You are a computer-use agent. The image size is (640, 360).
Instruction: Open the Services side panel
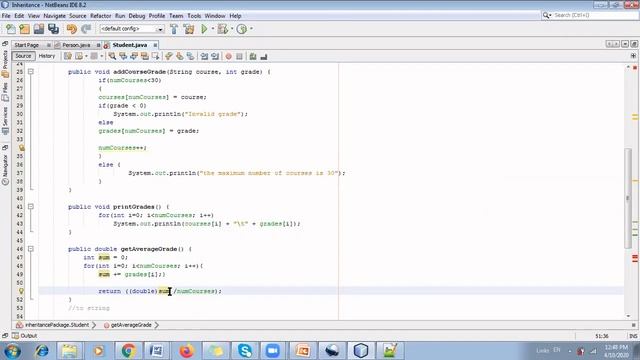pyautogui.click(x=5, y=120)
